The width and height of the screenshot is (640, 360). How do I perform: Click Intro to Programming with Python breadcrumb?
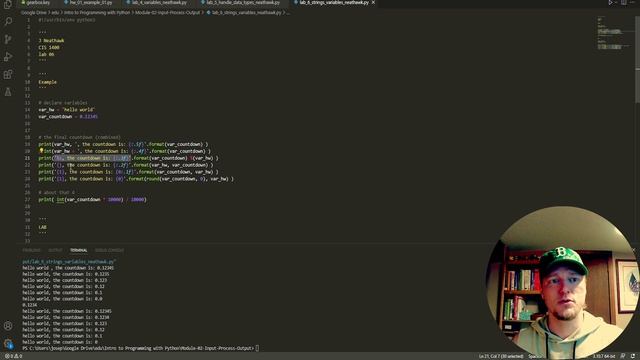point(97,13)
